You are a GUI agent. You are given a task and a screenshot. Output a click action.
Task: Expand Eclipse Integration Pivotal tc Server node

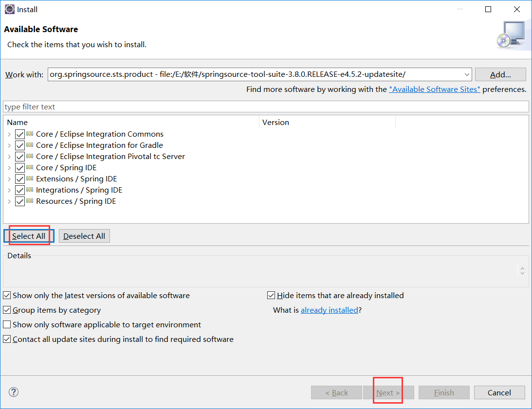pyautogui.click(x=9, y=157)
